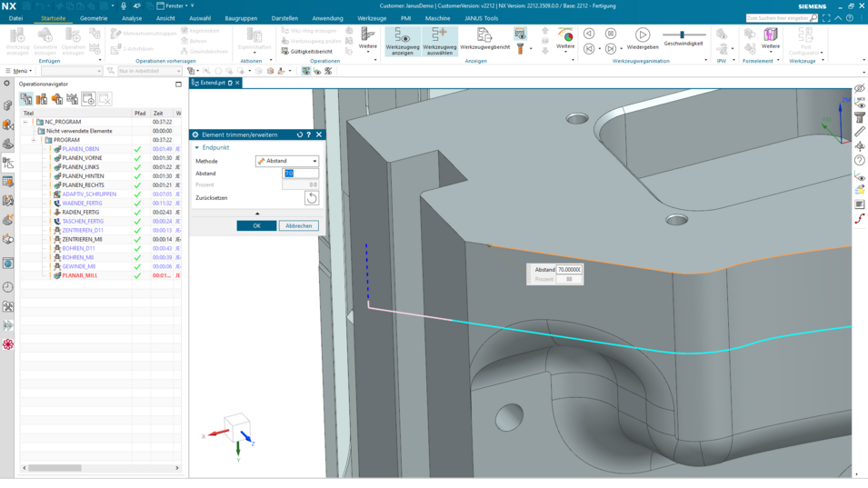This screenshot has width=868, height=488.
Task: Toggle Werkzeugweg anzeigen in the ribbon
Action: click(403, 41)
